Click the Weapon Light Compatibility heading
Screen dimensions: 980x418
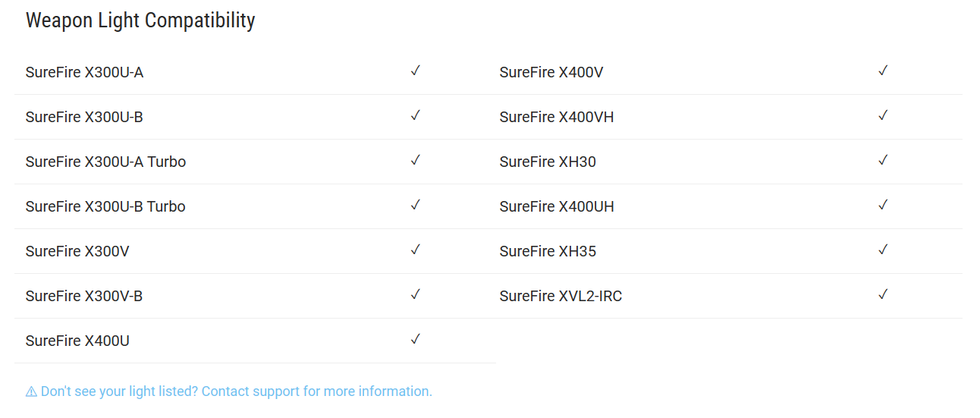click(140, 20)
